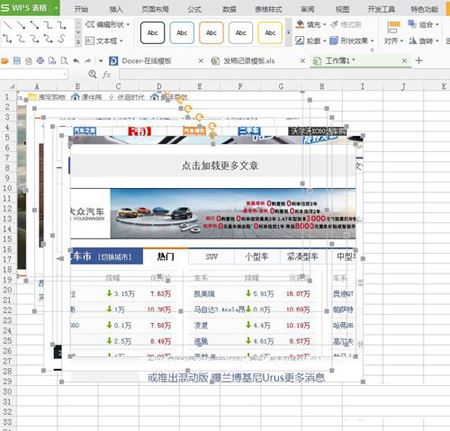Open the 页面布局 ribbon tab
Viewport: 450px width, 431px height.
click(x=155, y=9)
